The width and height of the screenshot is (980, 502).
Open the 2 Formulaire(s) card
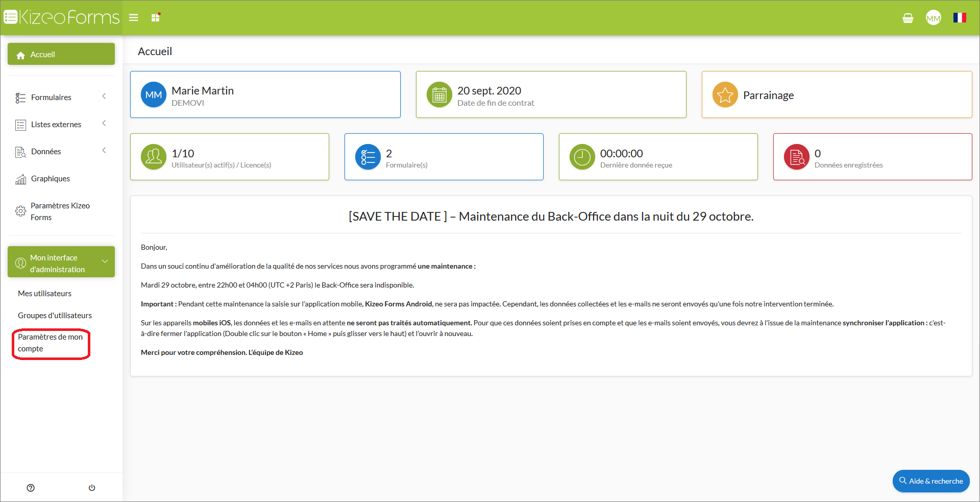(x=444, y=157)
